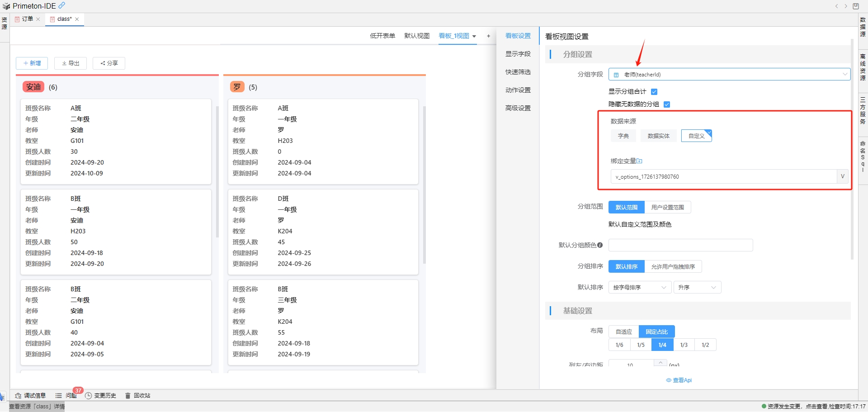
Task: Click the 查看Api link
Action: 679,380
